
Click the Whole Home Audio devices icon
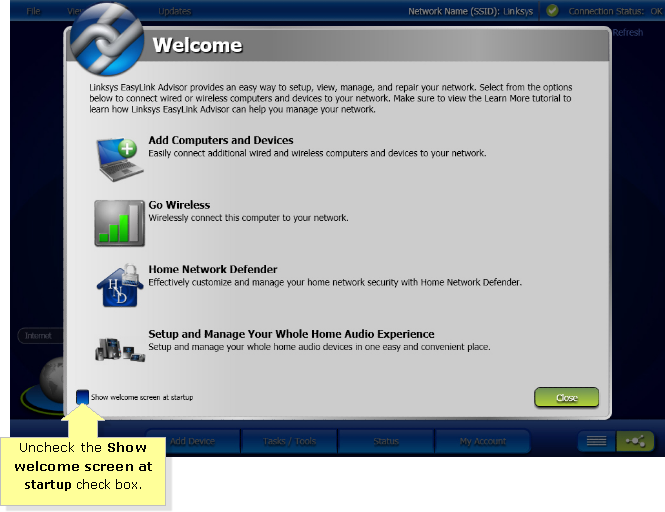(x=120, y=350)
